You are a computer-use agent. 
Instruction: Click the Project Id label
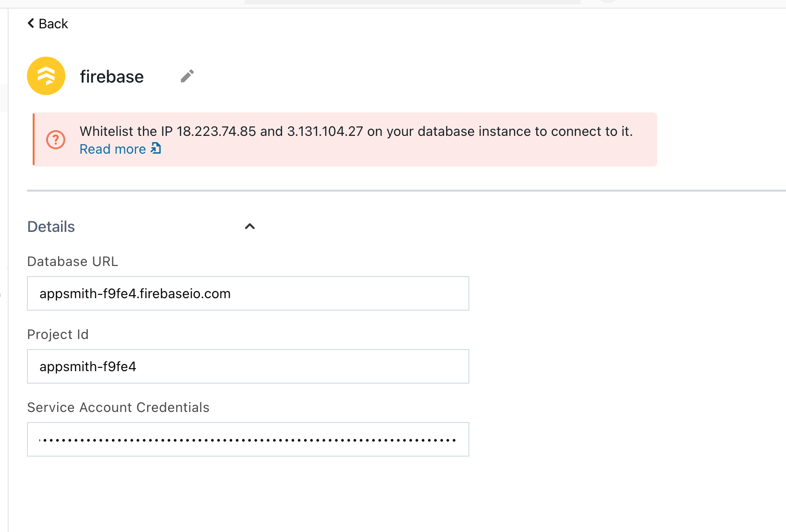point(58,335)
